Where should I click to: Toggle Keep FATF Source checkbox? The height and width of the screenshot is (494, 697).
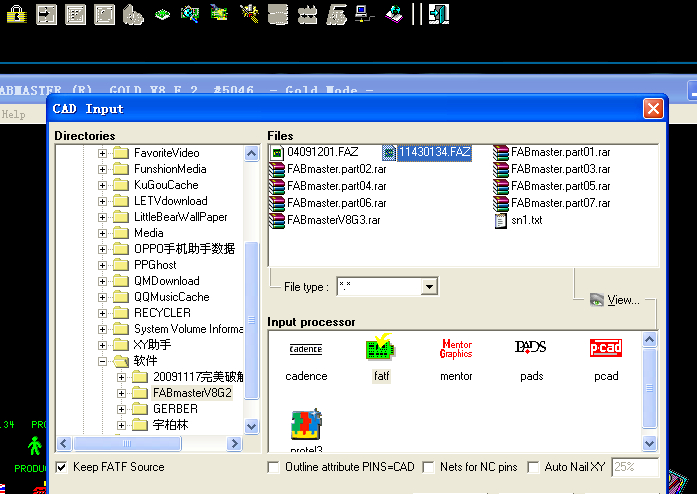62,467
